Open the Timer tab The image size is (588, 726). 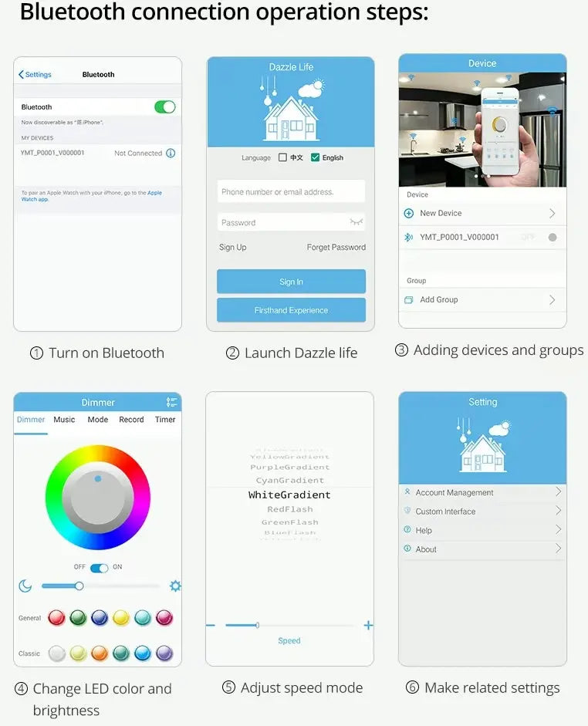click(x=165, y=420)
